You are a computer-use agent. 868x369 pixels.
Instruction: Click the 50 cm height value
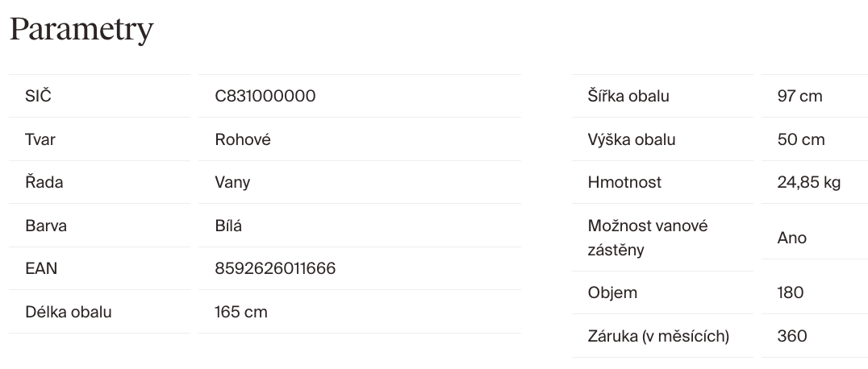tap(801, 139)
